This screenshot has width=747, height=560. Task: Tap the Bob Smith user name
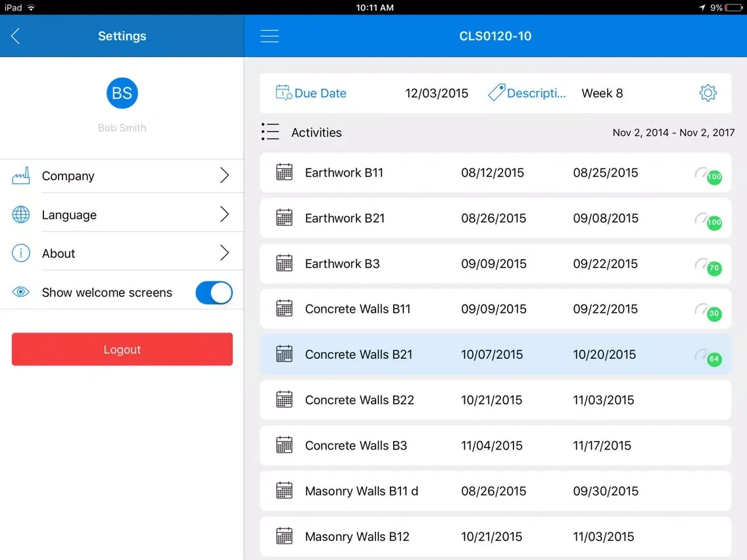(x=122, y=128)
